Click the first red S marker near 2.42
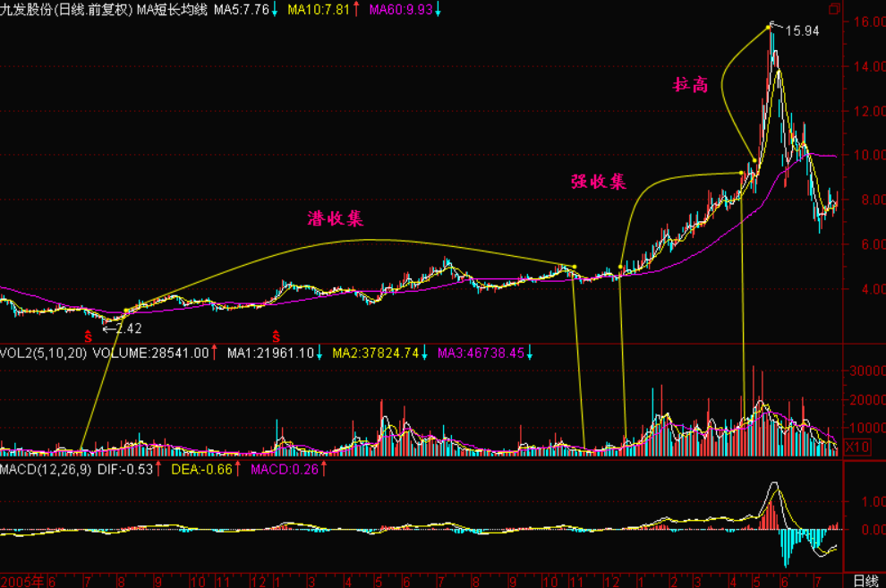This screenshot has height=588, width=886. [x=88, y=337]
